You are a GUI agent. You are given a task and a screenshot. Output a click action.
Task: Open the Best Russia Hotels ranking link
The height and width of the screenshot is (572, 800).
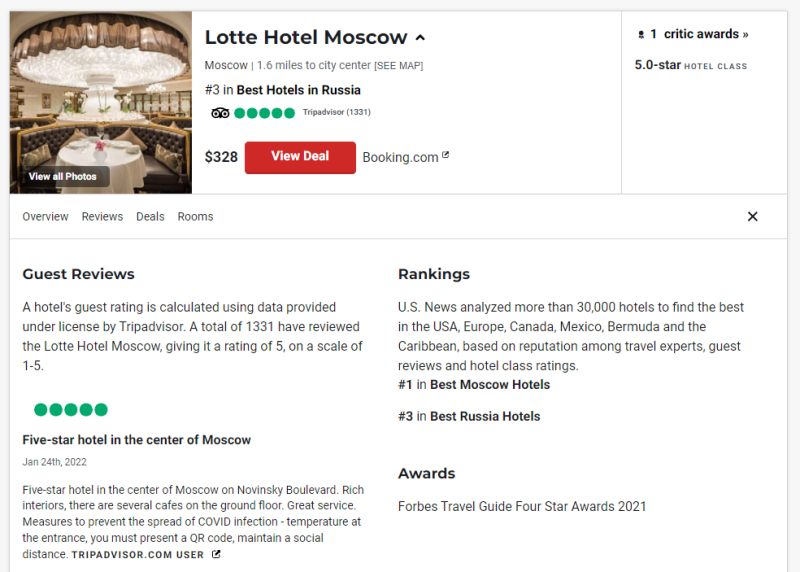[484, 417]
